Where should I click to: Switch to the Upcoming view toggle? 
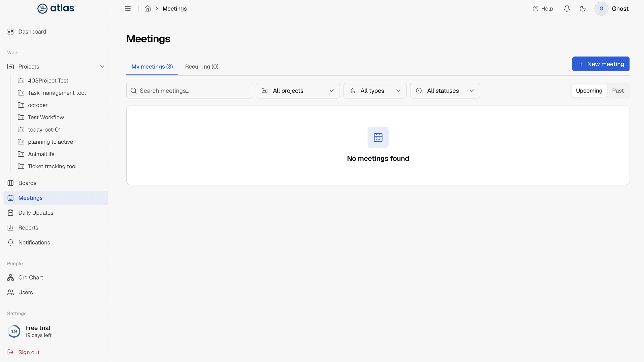[589, 91]
